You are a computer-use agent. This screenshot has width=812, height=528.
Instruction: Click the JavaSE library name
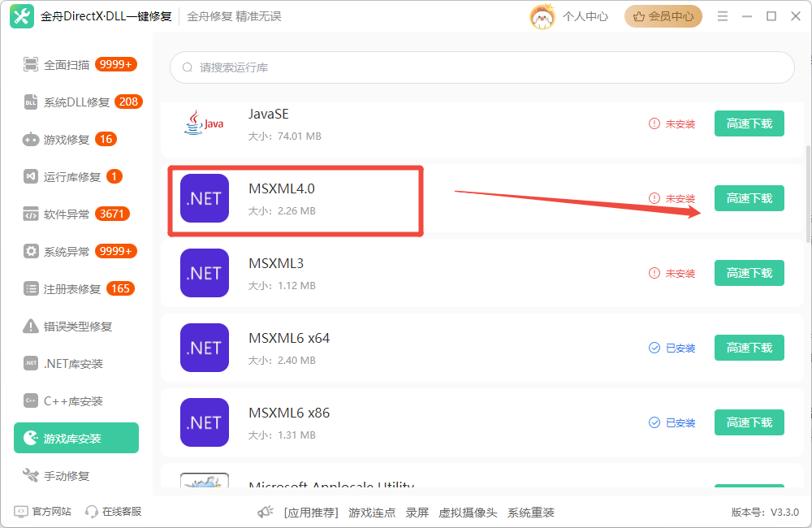268,114
